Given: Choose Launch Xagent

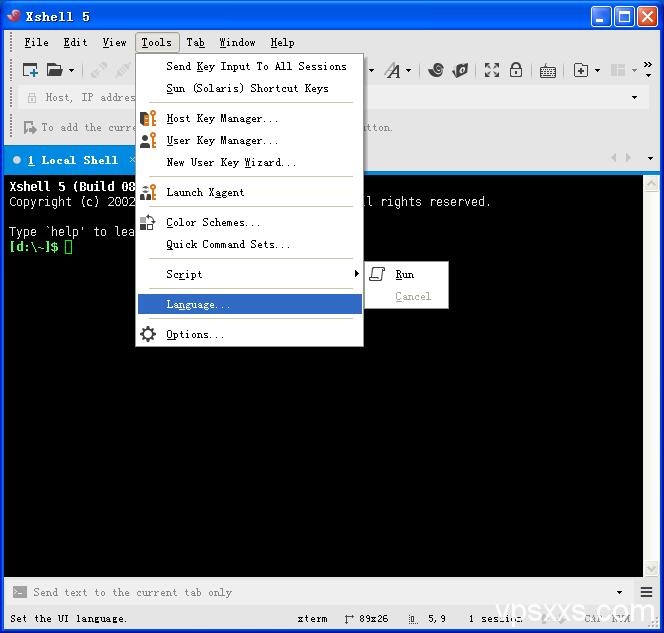Looking at the screenshot, I should point(250,193).
